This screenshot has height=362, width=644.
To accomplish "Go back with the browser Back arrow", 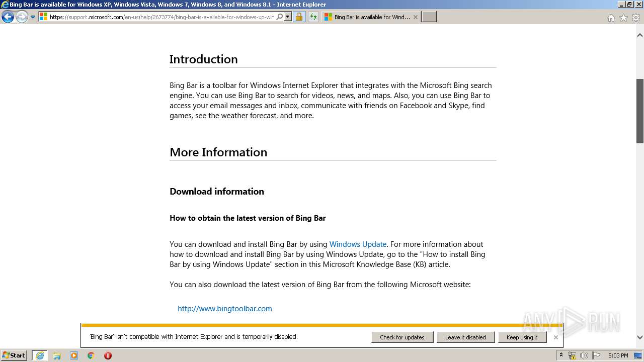I will (8, 17).
